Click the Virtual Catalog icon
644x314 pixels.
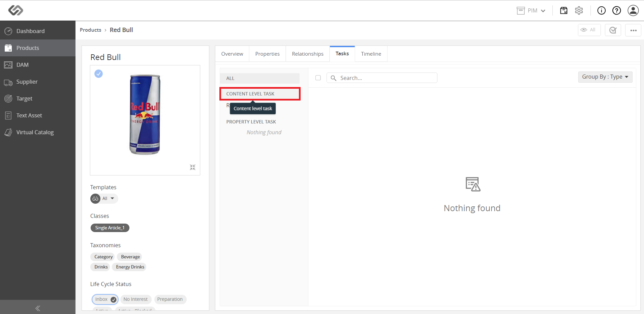[8, 132]
